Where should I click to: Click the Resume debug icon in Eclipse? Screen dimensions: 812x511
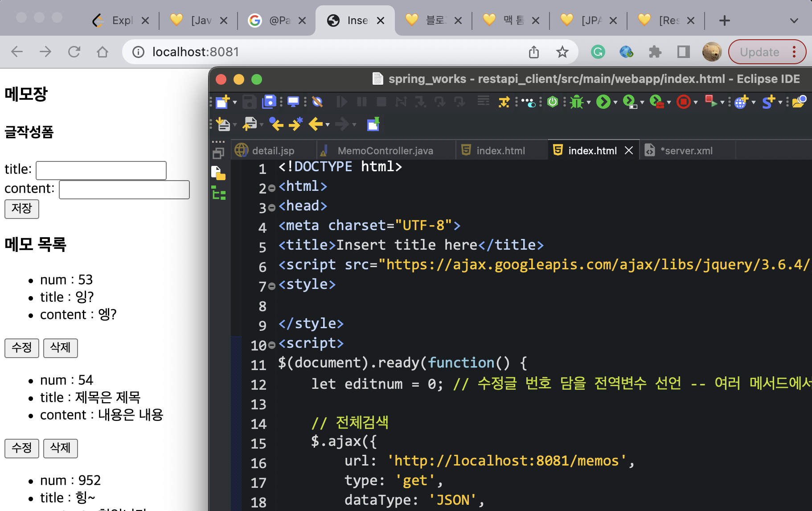coord(342,102)
